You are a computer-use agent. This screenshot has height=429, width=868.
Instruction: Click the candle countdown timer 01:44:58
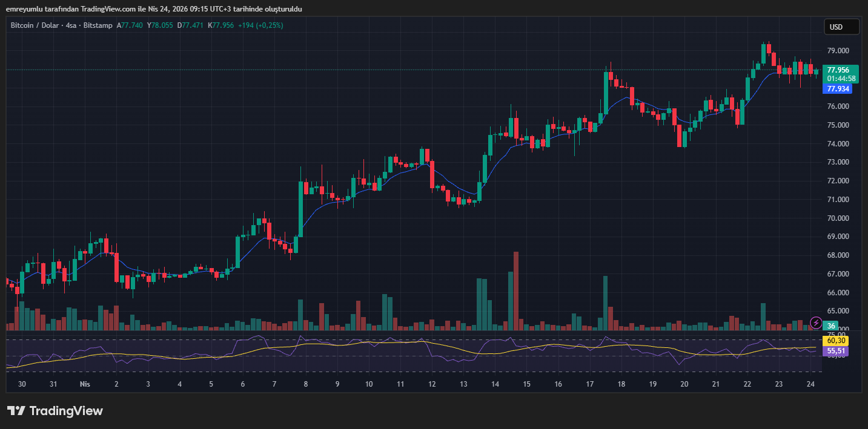(x=838, y=79)
